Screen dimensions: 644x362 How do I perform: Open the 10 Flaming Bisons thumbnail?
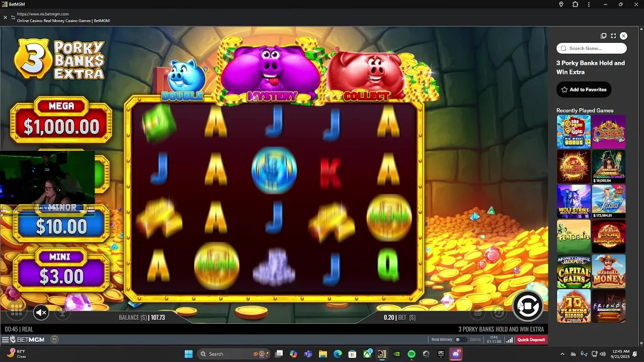click(574, 306)
